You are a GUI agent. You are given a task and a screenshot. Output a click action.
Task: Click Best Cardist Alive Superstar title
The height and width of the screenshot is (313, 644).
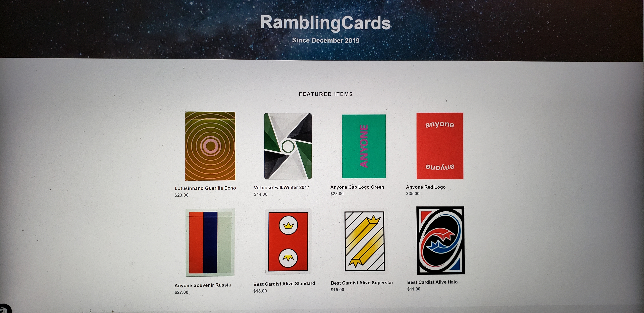tap(362, 283)
